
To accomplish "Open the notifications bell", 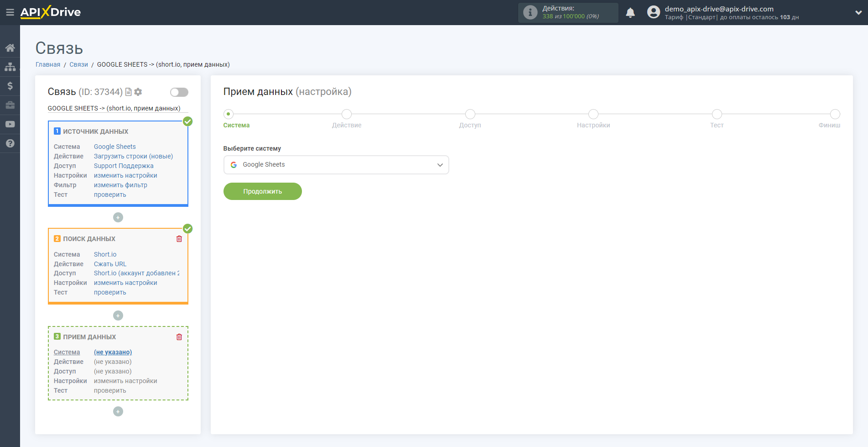I will [630, 13].
